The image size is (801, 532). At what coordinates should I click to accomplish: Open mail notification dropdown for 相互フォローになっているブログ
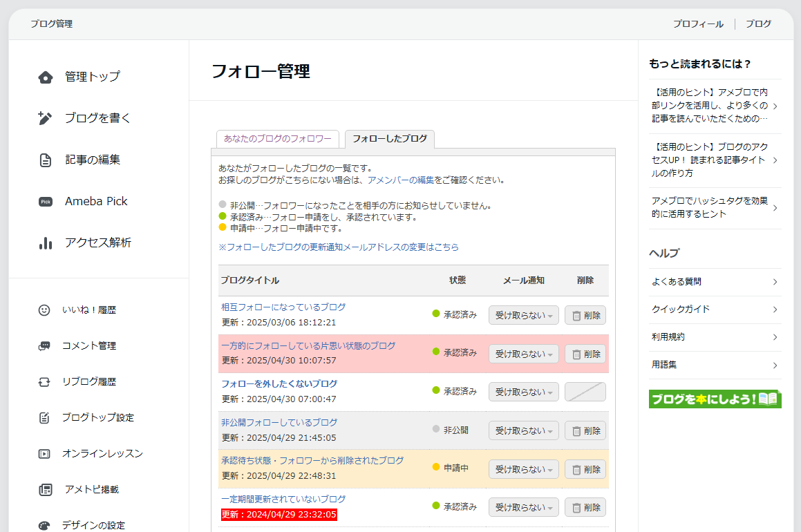coord(524,316)
